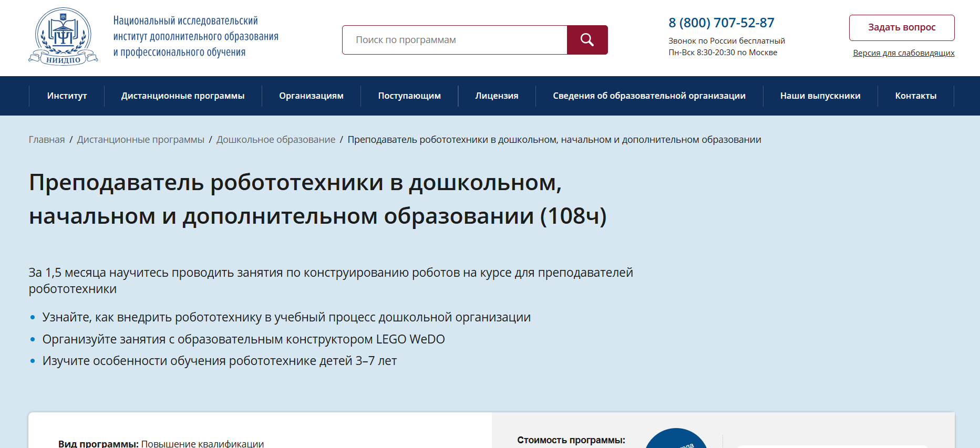Click the NIIDPO institute logo emblem
Image resolution: width=980 pixels, height=448 pixels.
tap(63, 37)
